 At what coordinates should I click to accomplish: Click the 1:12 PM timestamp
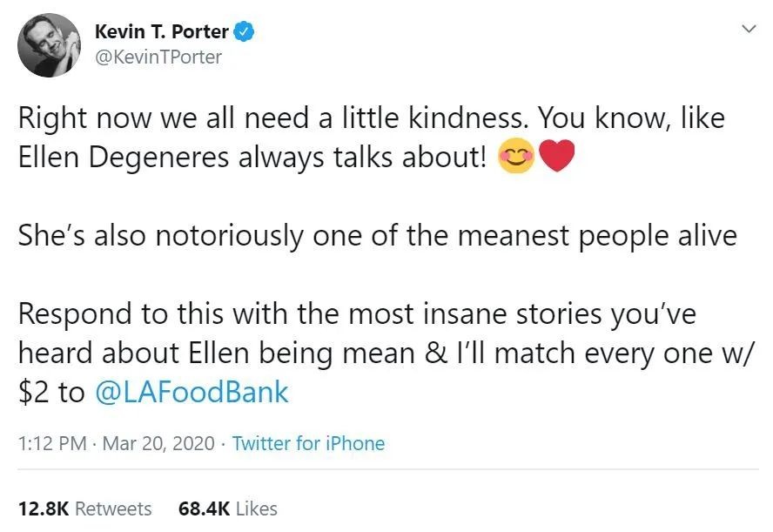tap(51, 443)
